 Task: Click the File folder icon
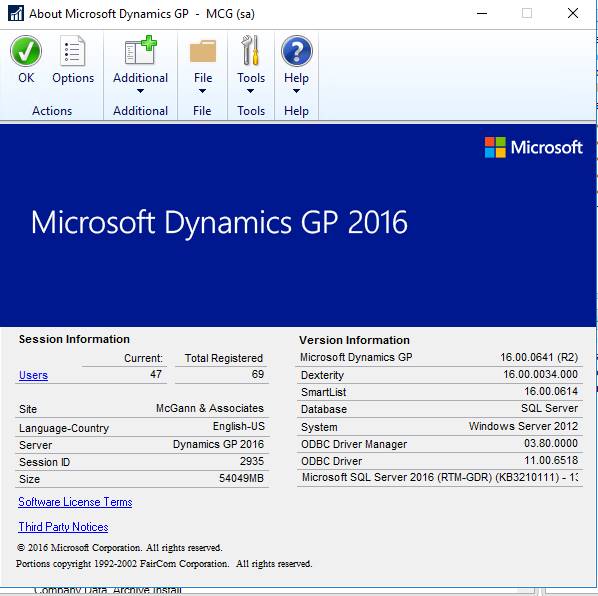click(203, 51)
